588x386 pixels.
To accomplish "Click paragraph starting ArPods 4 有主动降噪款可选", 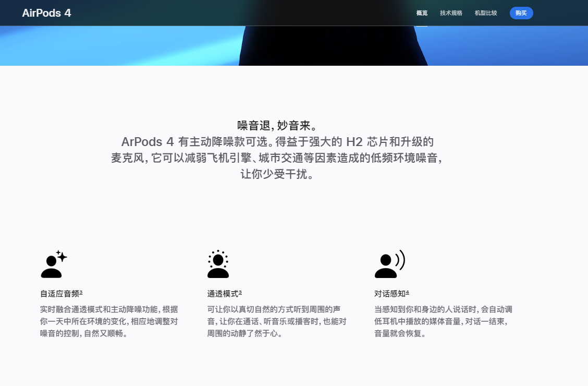I will point(277,158).
